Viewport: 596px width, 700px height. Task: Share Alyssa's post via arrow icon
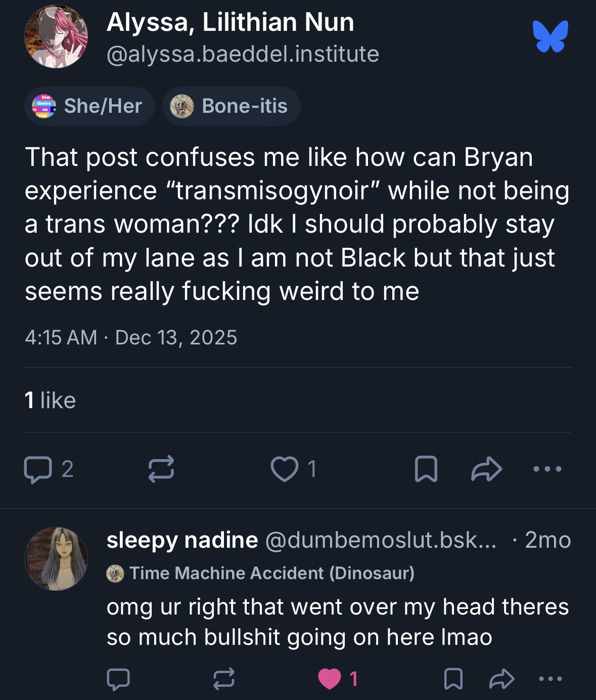[x=486, y=470]
